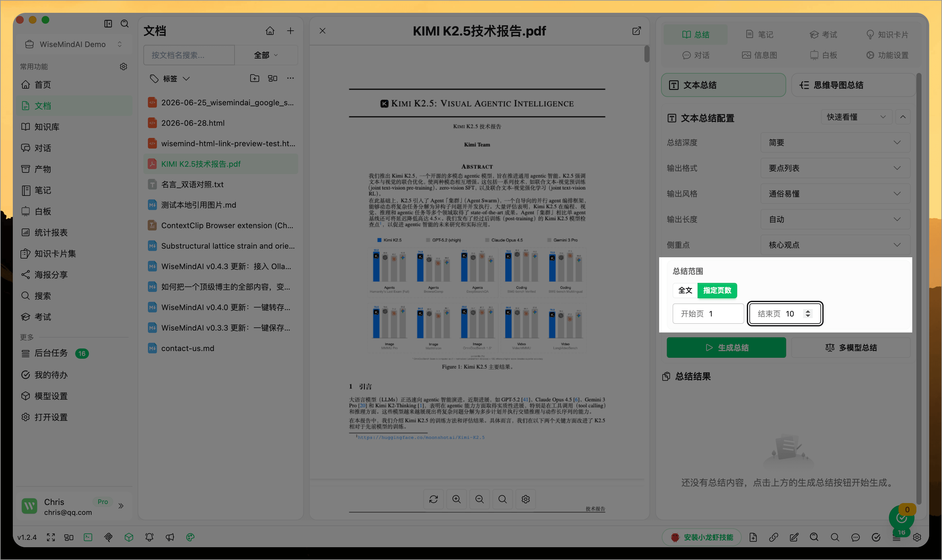
Task: Click the new document icon in bottom bar
Action: 753,537
